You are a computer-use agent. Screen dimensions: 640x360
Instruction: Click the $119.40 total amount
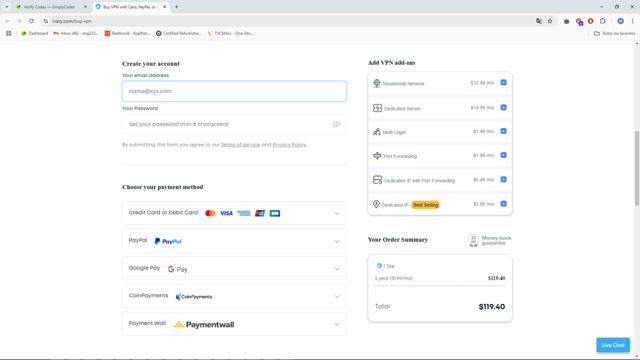(491, 307)
